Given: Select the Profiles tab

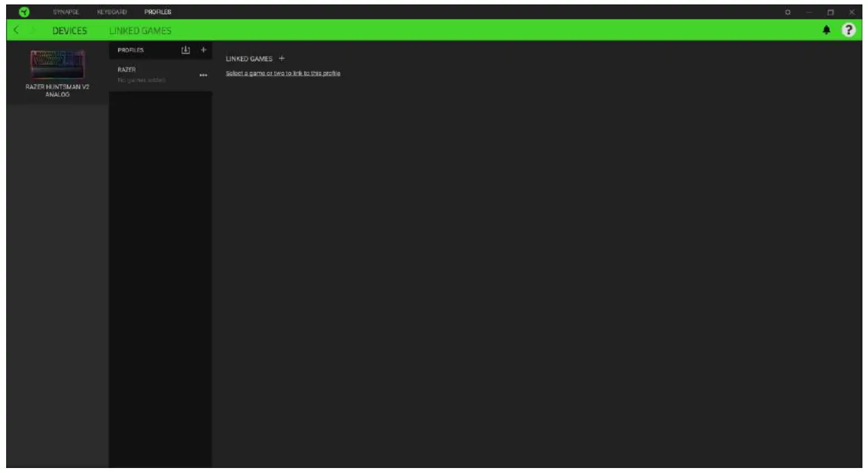Looking at the screenshot, I should click(158, 12).
